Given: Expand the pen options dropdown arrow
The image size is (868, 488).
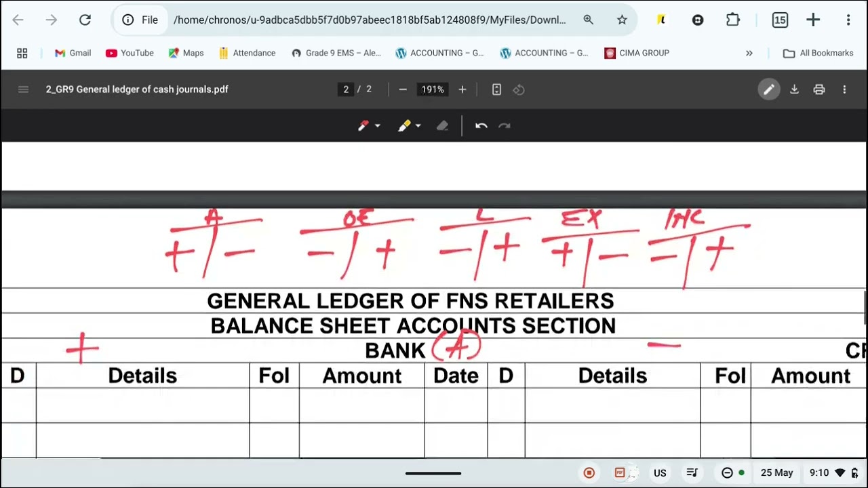Looking at the screenshot, I should (x=378, y=126).
